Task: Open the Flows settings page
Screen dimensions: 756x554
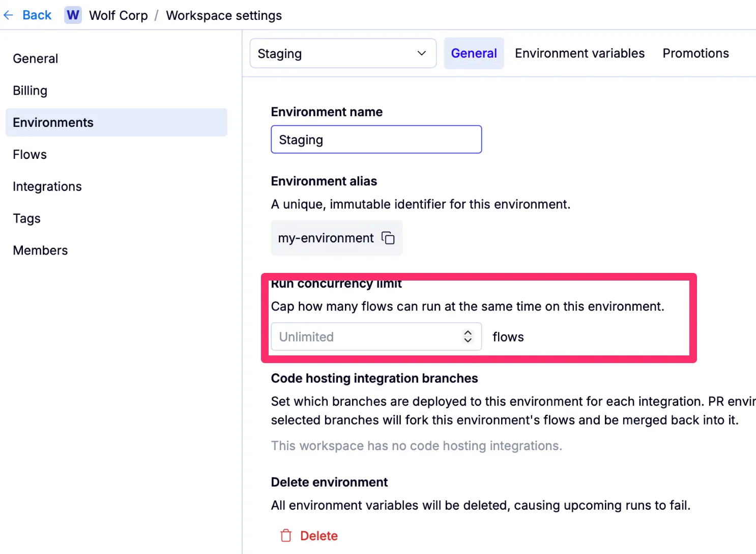Action: [30, 155]
